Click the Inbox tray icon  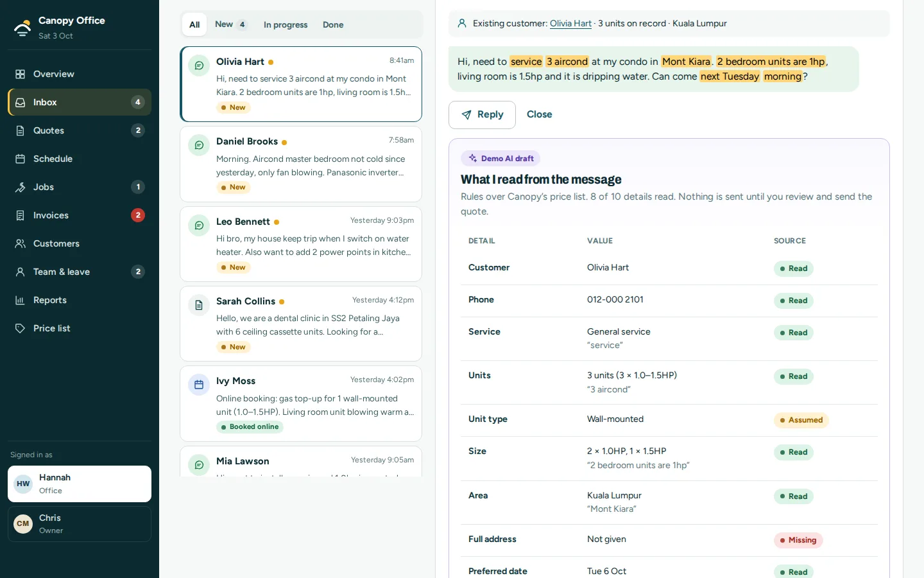[21, 102]
